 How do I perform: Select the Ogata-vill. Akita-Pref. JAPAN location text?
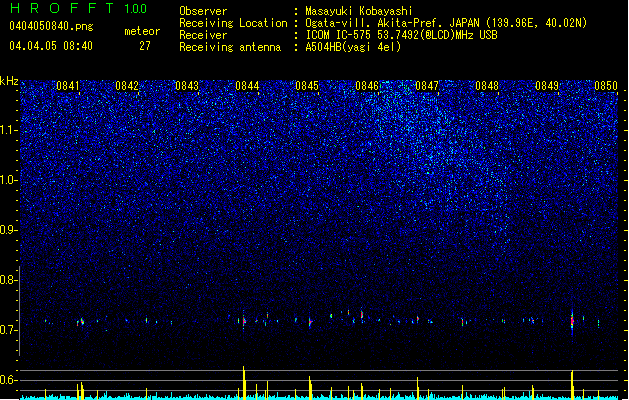tap(446, 23)
